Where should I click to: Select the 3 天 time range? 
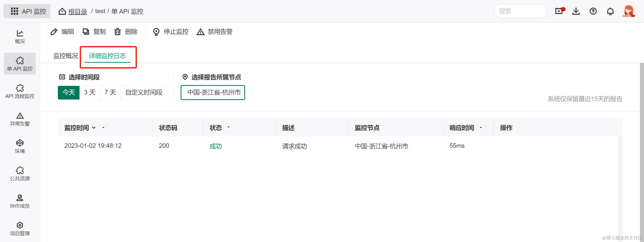90,92
